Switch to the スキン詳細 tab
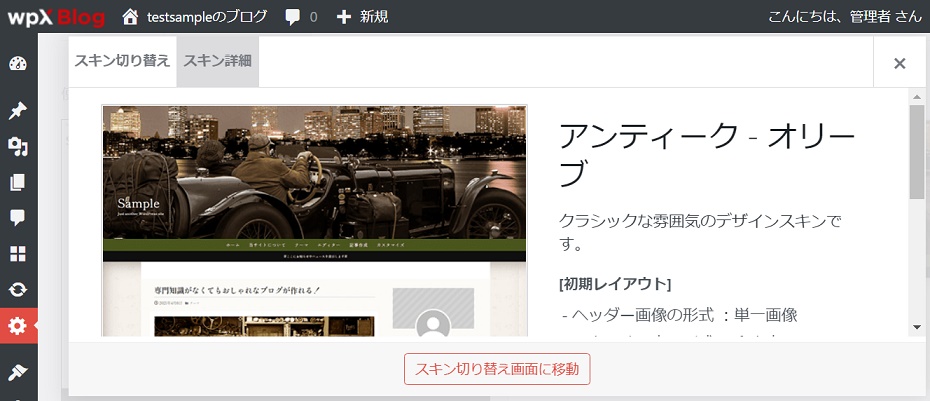Viewport: 930px width, 401px height. click(x=217, y=61)
